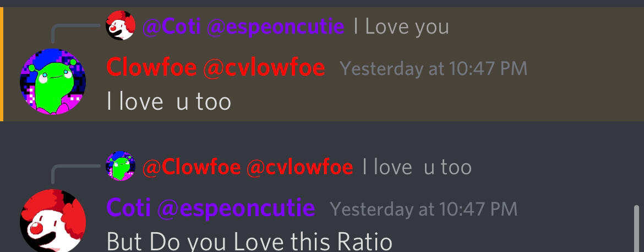Screen dimensions: 644x252
Task: Jump to the replied 'I love u too' gray preview
Action: click(x=417, y=167)
